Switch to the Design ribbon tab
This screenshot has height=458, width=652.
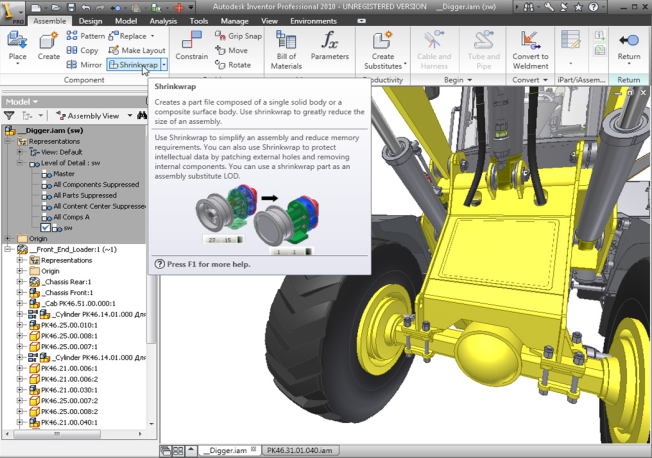(x=90, y=21)
